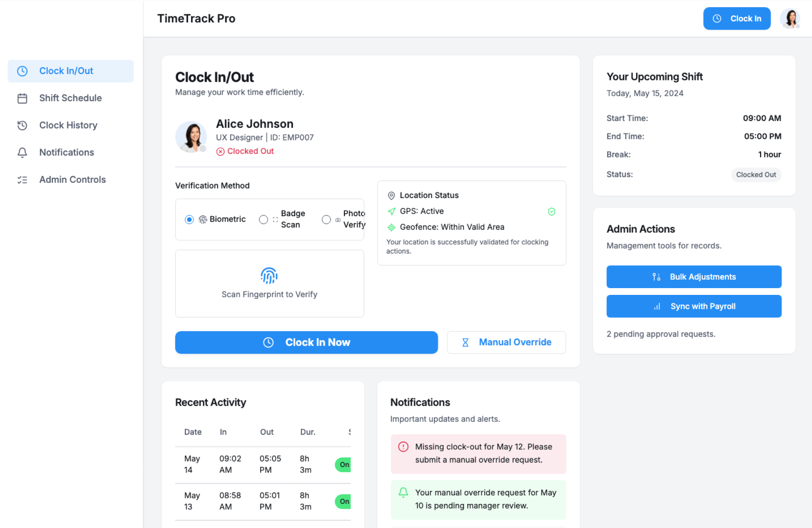The image size is (812, 528).
Task: Click the Bulk Adjustments button
Action: pyautogui.click(x=694, y=277)
